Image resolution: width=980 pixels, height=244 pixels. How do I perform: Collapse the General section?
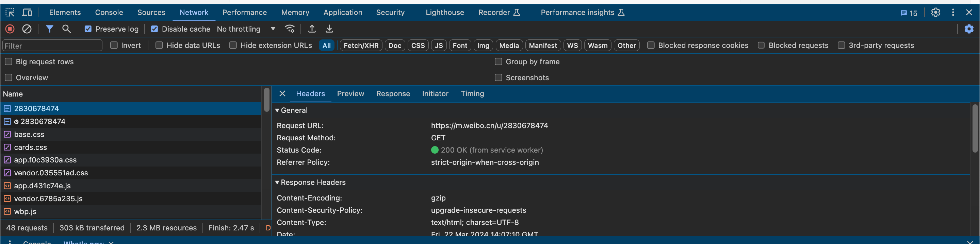tap(277, 110)
